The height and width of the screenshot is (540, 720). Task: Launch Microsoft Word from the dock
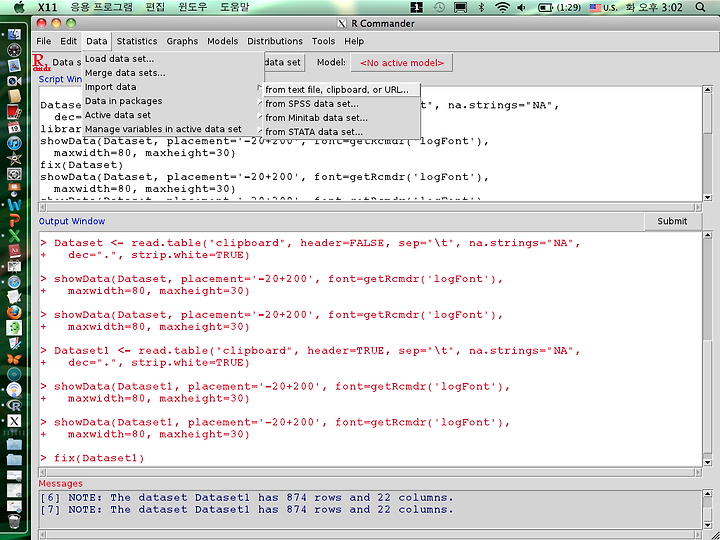point(14,205)
